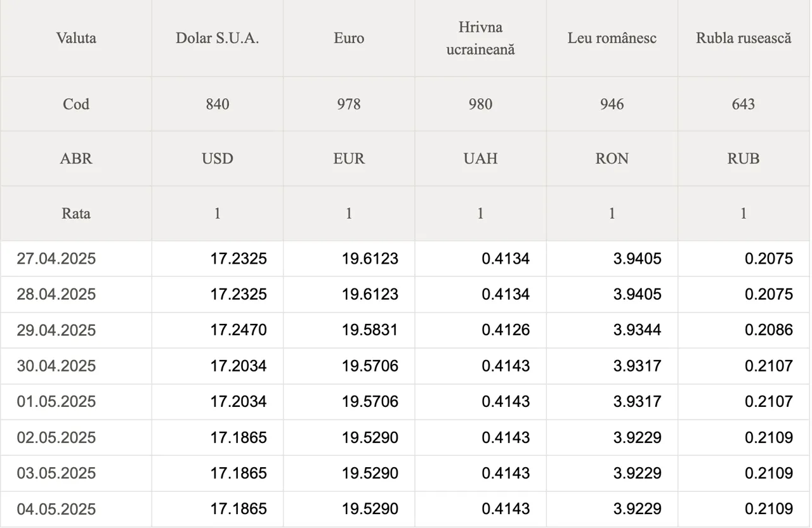Select the Leu românesc header cell

coord(612,38)
